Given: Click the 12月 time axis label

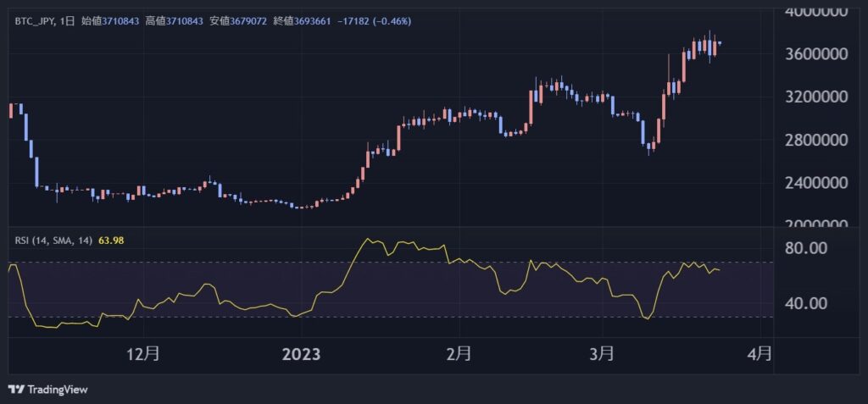Looking at the screenshot, I should tap(144, 354).
